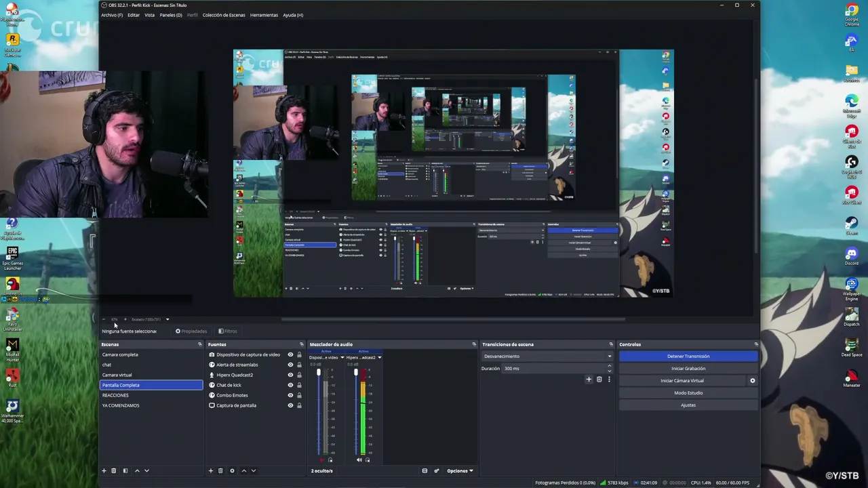Hide Chat de kick source
Screen dimensions: 868x488
point(290,385)
